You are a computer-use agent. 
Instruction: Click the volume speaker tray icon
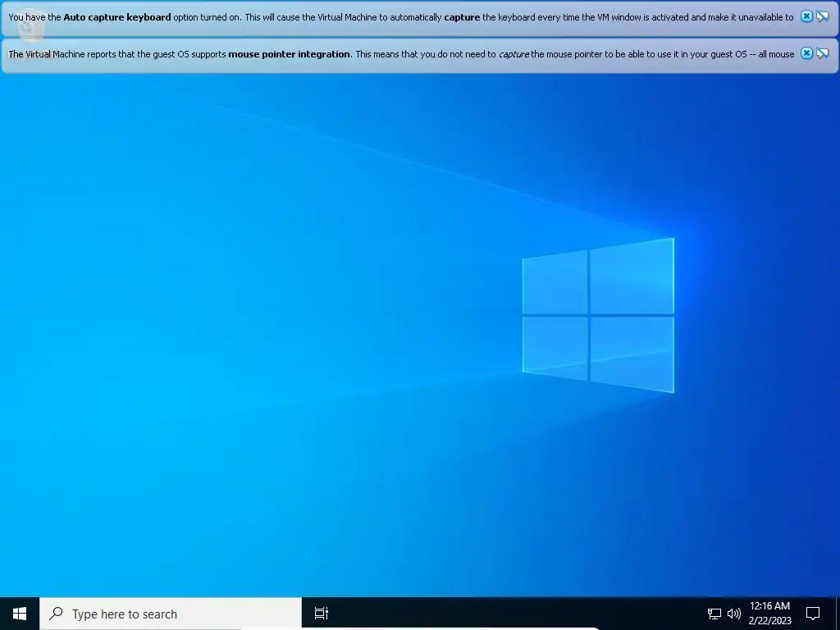point(734,614)
